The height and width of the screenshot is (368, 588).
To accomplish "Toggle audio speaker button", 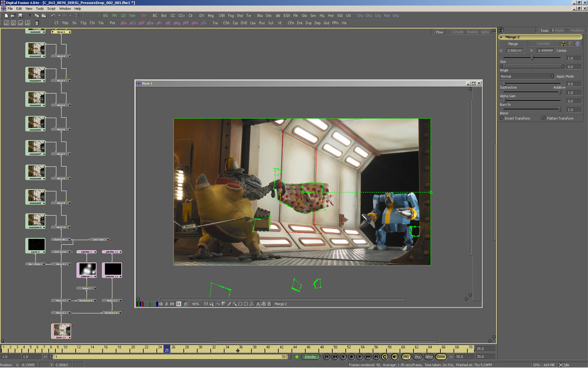I will (395, 357).
